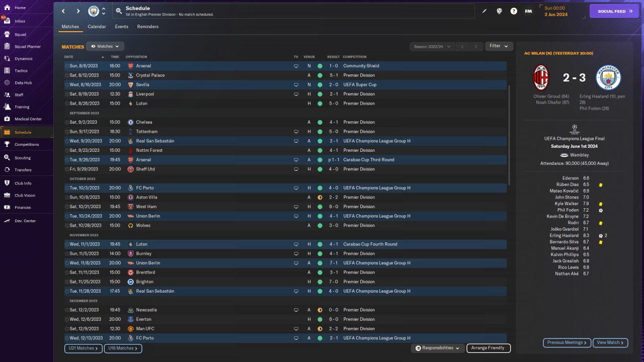Viewport: 644px width, 362px height.
Task: Open the Matches view dropdown with eye icon
Action: [x=105, y=46]
